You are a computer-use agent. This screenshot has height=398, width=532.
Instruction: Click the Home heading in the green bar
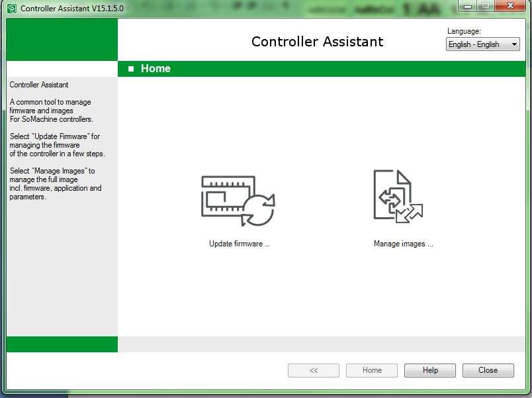pyautogui.click(x=155, y=69)
